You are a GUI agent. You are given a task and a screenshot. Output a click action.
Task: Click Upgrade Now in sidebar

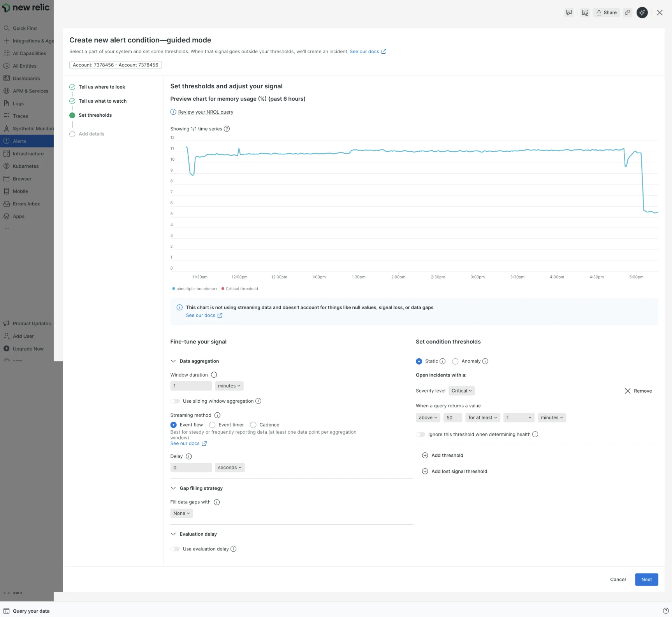pos(27,349)
